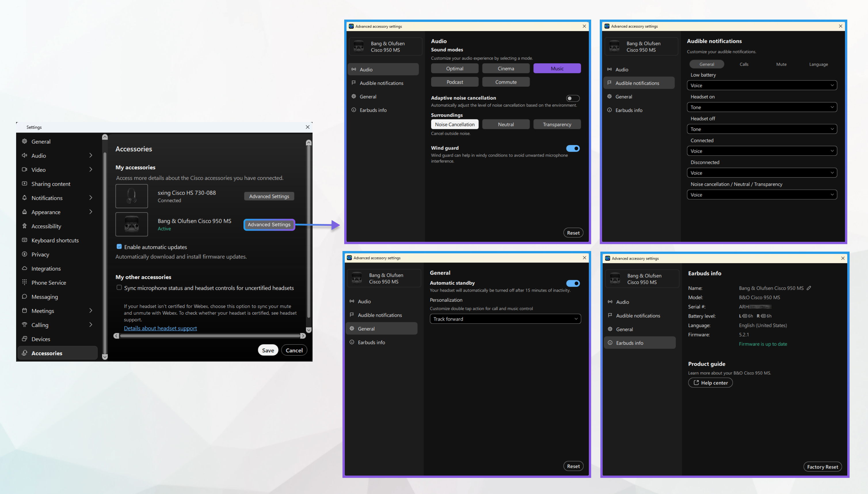Viewport: 868px width, 494px height.
Task: Click Advanced Settings for sxing Cisco HS 730-088
Action: click(269, 196)
